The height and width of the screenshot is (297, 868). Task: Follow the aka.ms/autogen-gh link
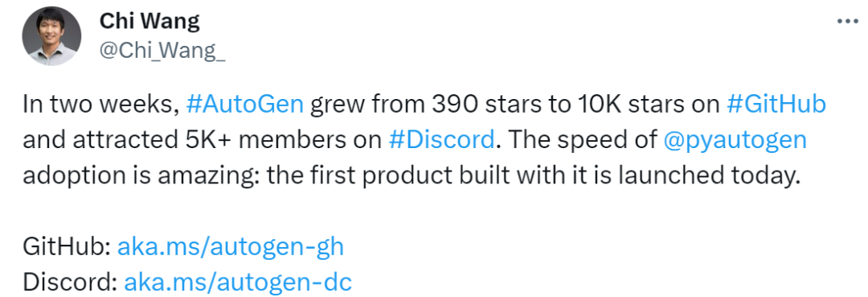pos(231,247)
